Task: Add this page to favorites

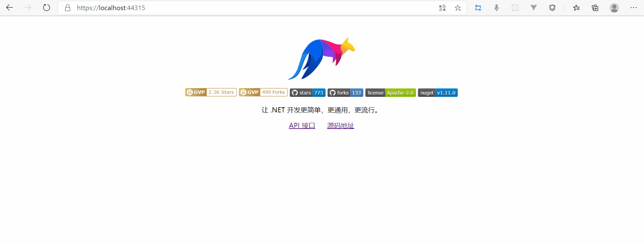Action: click(x=458, y=8)
